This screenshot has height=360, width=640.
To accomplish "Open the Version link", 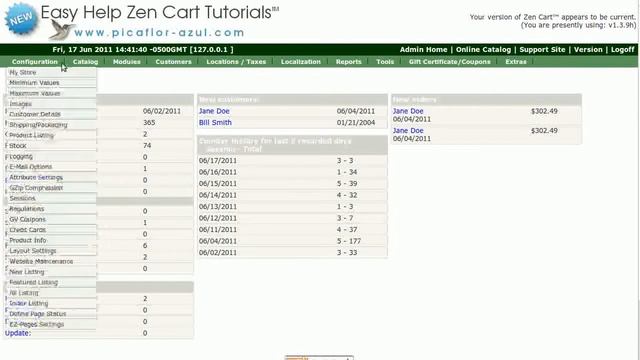I will [588, 49].
